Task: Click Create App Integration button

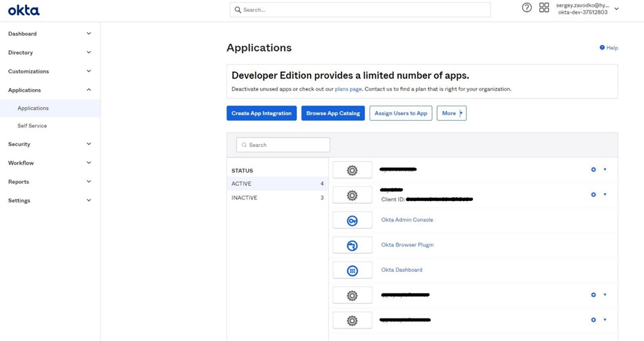Action: click(x=262, y=114)
